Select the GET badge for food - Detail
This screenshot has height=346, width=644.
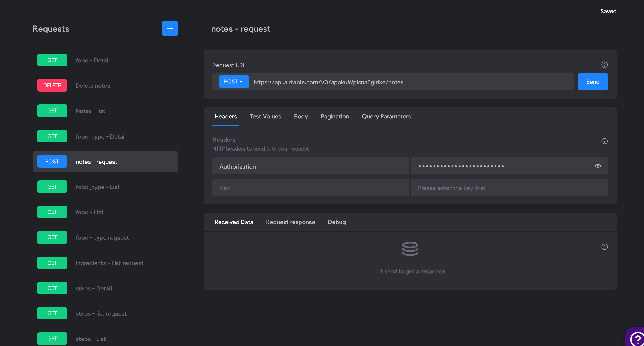click(52, 60)
